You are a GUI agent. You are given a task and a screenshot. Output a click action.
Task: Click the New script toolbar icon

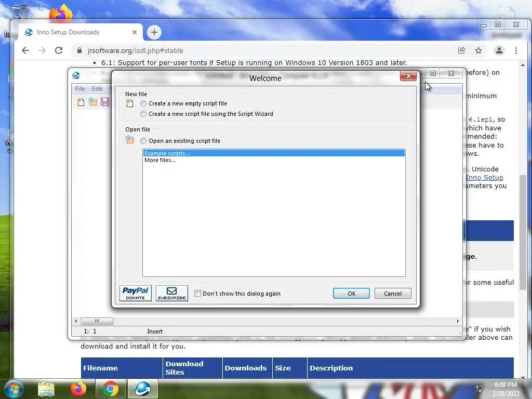pos(81,102)
